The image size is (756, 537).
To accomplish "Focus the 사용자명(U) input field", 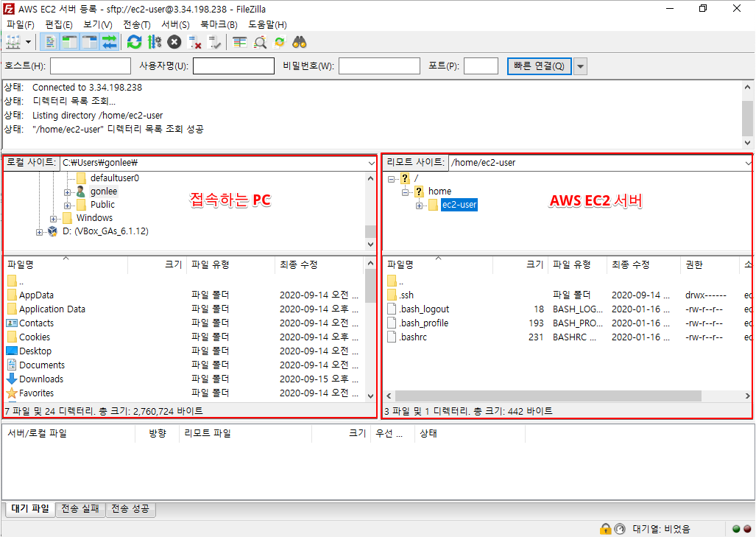I will click(234, 66).
